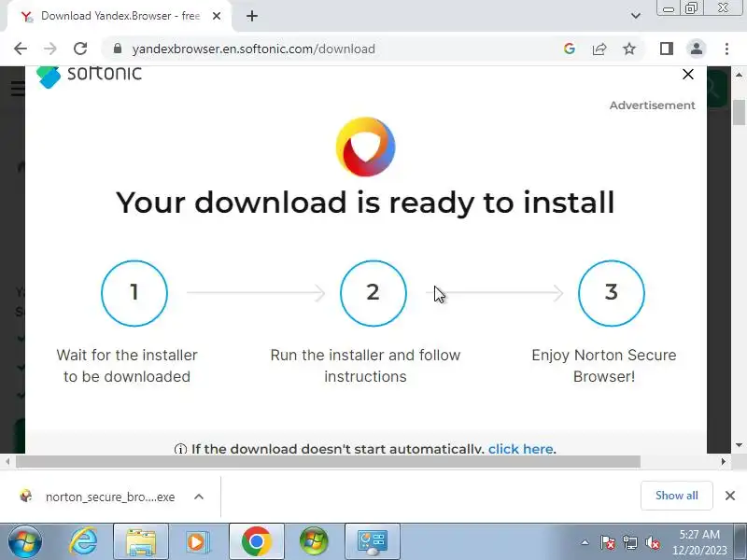This screenshot has height=560, width=747.
Task: Click the network tray icon
Action: [630, 542]
